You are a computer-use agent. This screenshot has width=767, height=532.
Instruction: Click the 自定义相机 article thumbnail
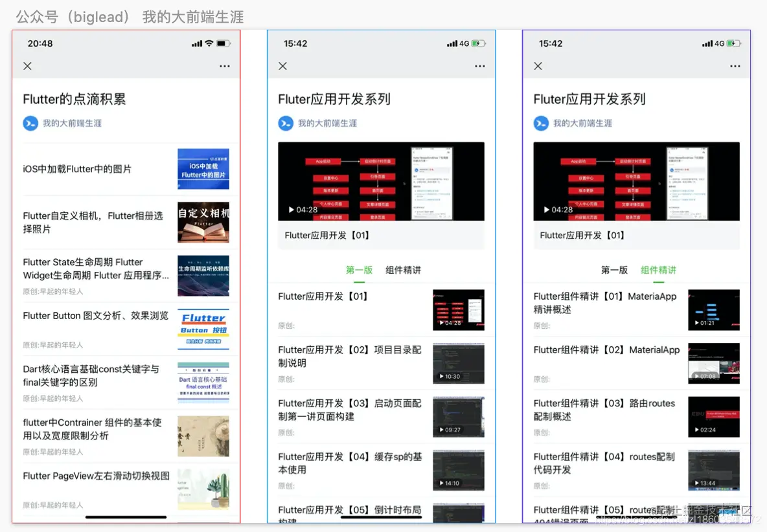pyautogui.click(x=203, y=223)
